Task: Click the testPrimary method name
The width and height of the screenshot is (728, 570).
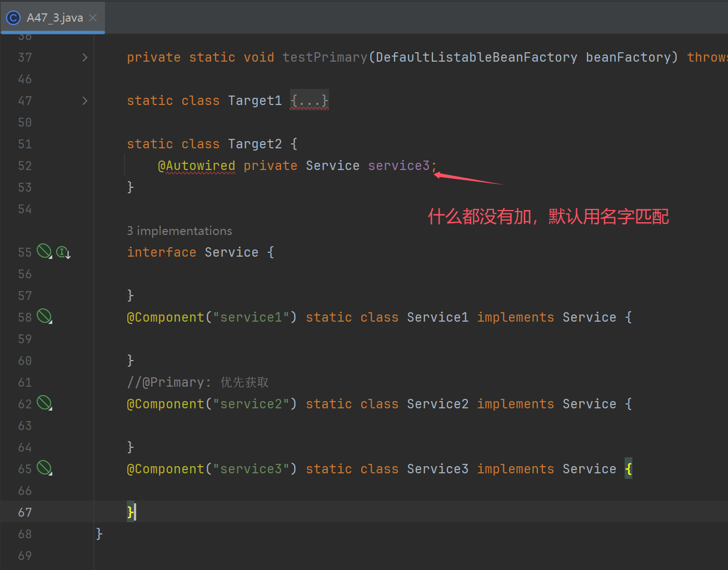Action: click(x=325, y=57)
